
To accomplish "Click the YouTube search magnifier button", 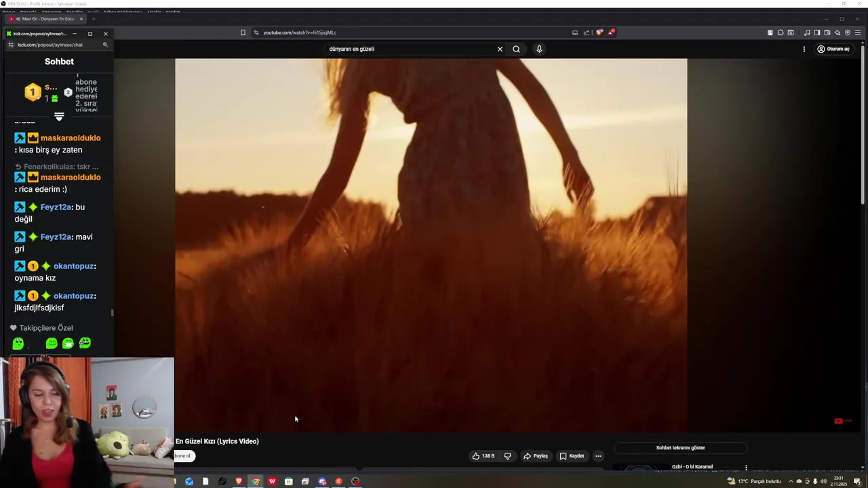I will [x=516, y=49].
